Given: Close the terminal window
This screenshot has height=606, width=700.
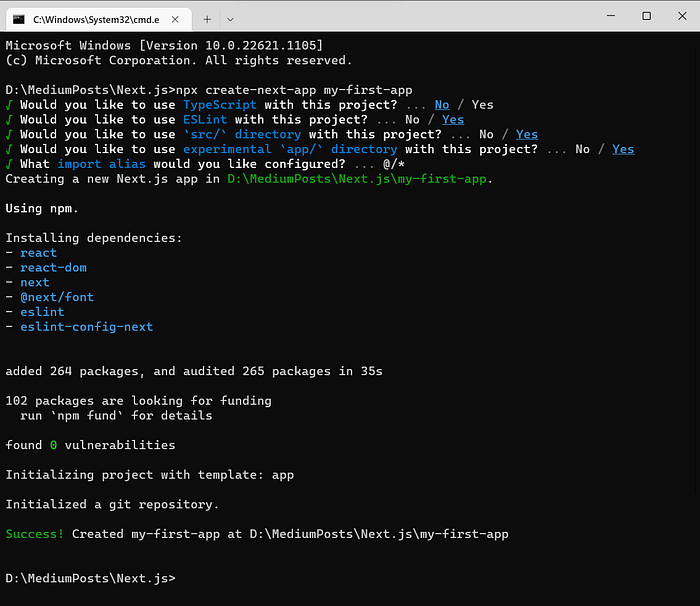Looking at the screenshot, I should click(x=682, y=16).
